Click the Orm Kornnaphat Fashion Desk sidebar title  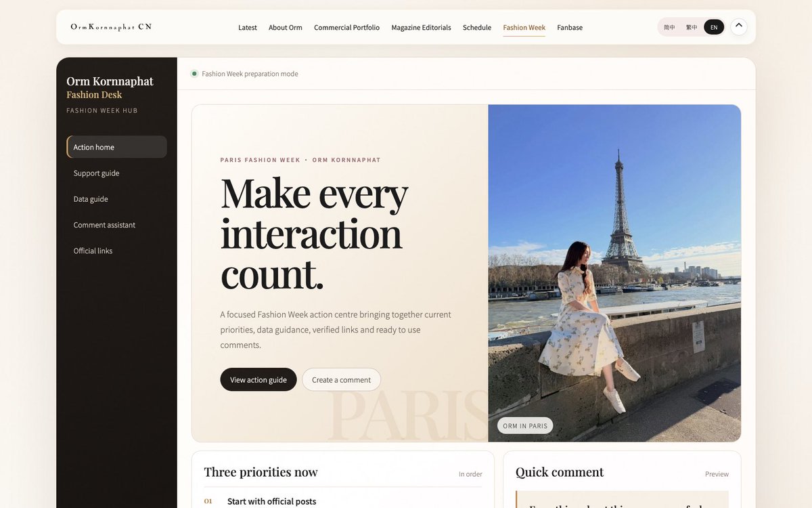click(x=110, y=87)
